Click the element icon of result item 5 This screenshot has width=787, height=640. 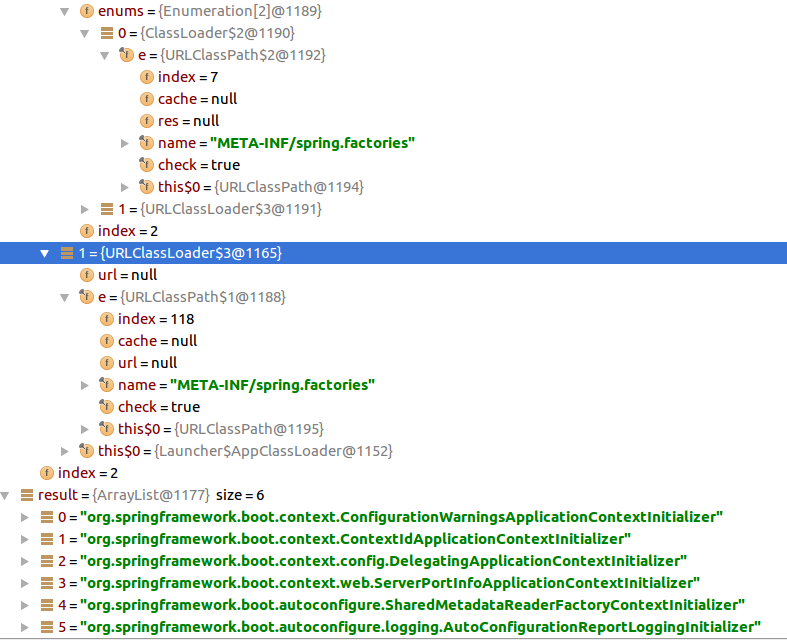point(47,627)
